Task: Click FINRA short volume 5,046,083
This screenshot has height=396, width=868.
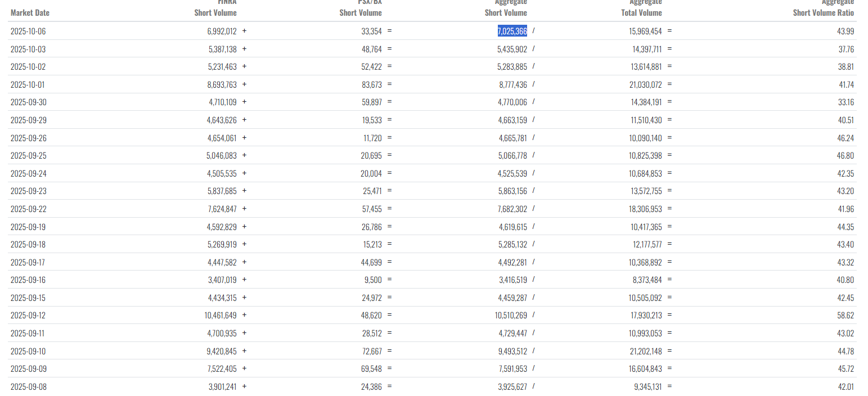Action: pyautogui.click(x=222, y=156)
